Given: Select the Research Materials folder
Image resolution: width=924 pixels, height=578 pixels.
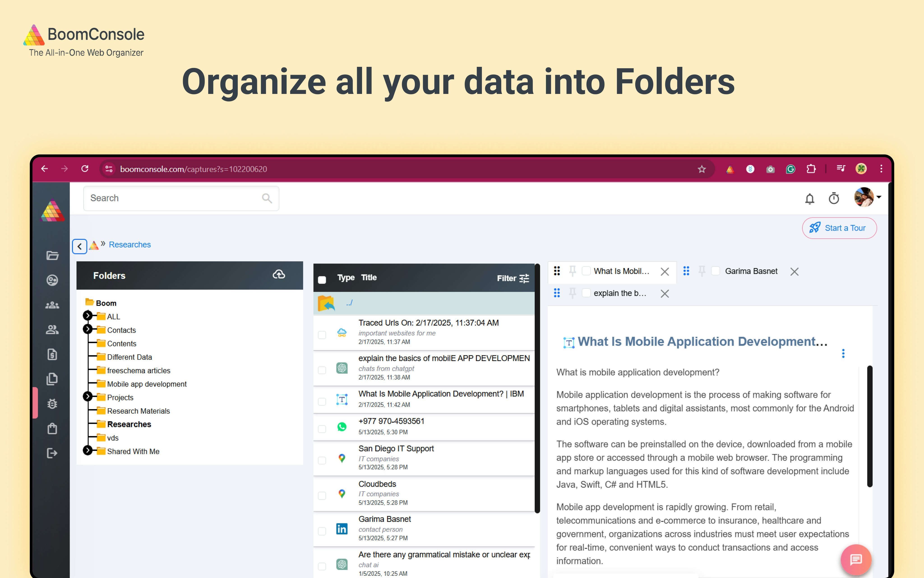Looking at the screenshot, I should (x=138, y=411).
